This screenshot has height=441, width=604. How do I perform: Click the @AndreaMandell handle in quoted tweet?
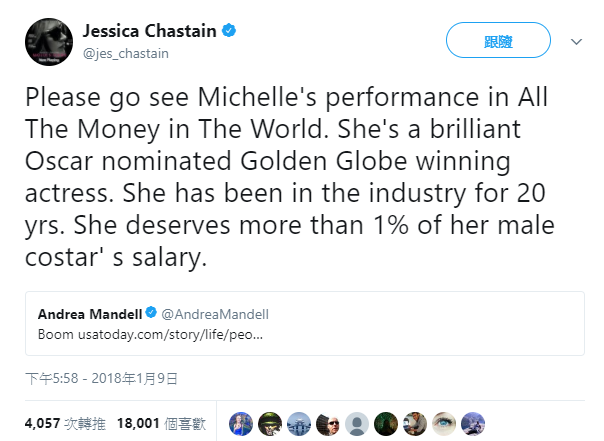pos(215,314)
